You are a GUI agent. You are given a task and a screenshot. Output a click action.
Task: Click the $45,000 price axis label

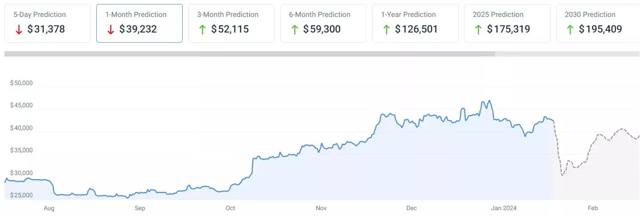[x=21, y=106]
